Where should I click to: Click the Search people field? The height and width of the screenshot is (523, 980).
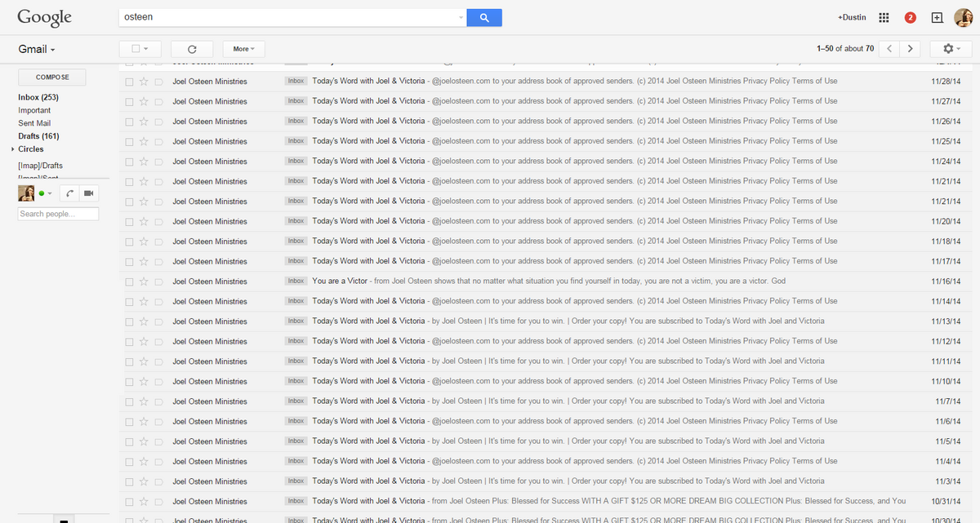pyautogui.click(x=58, y=214)
